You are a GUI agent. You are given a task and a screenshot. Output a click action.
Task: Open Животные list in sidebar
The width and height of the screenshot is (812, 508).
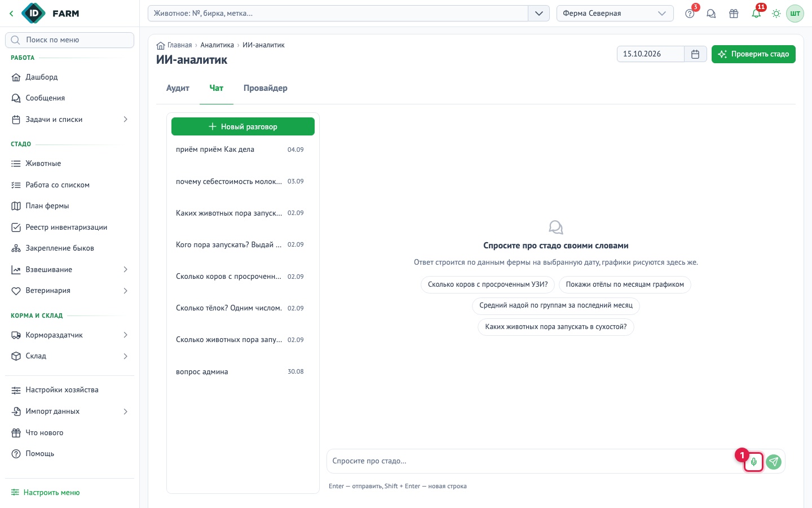69,164
